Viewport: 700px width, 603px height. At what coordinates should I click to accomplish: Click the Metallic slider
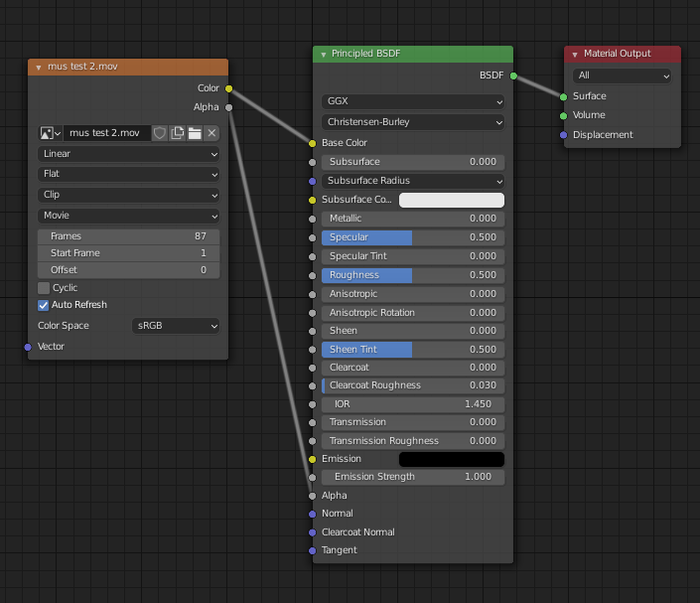(x=413, y=219)
